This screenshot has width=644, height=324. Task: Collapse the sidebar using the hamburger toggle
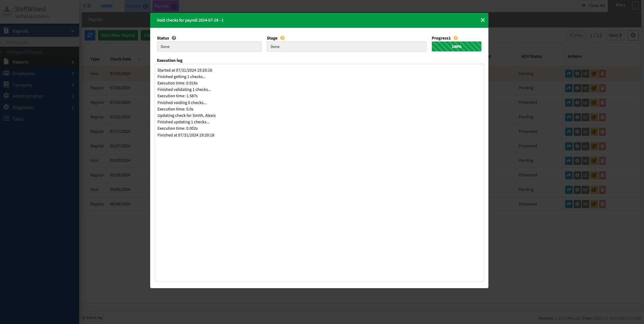click(x=87, y=6)
